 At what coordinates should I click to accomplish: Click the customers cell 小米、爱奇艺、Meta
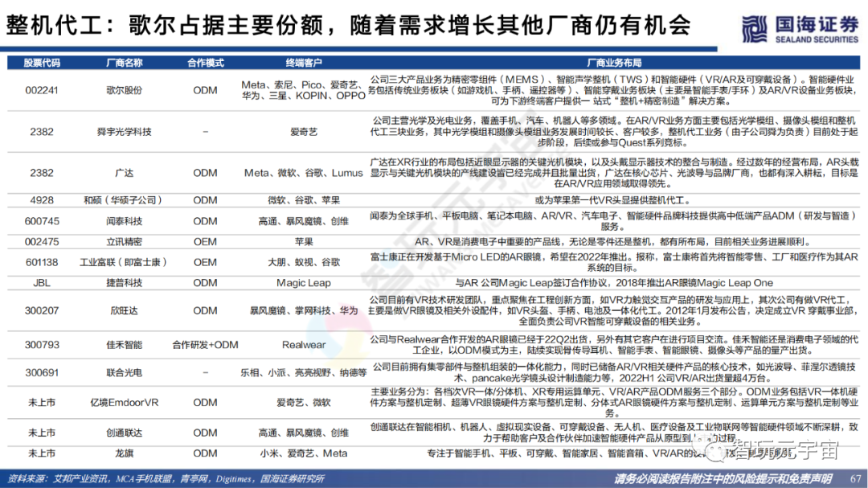pyautogui.click(x=304, y=453)
